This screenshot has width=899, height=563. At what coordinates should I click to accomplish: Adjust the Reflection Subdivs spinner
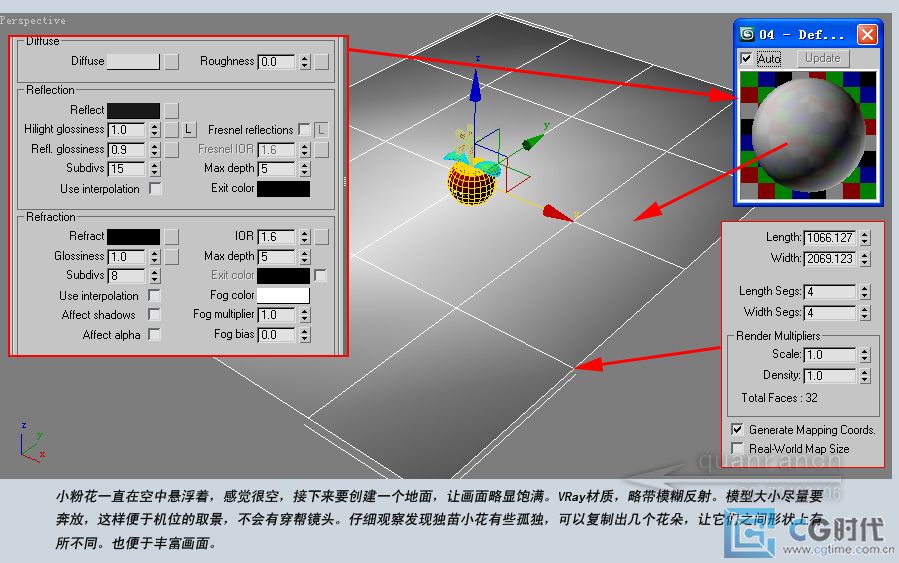pyautogui.click(x=155, y=169)
